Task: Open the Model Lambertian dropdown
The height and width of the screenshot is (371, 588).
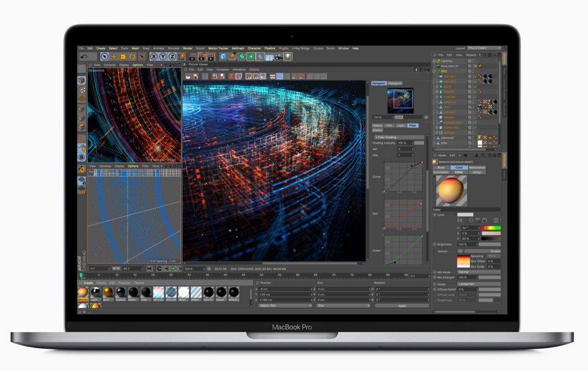Action: coord(479,284)
